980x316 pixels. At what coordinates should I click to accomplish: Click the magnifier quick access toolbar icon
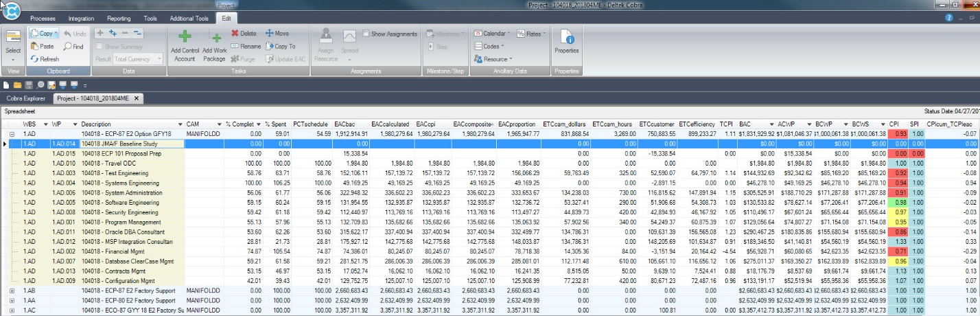tap(40, 85)
